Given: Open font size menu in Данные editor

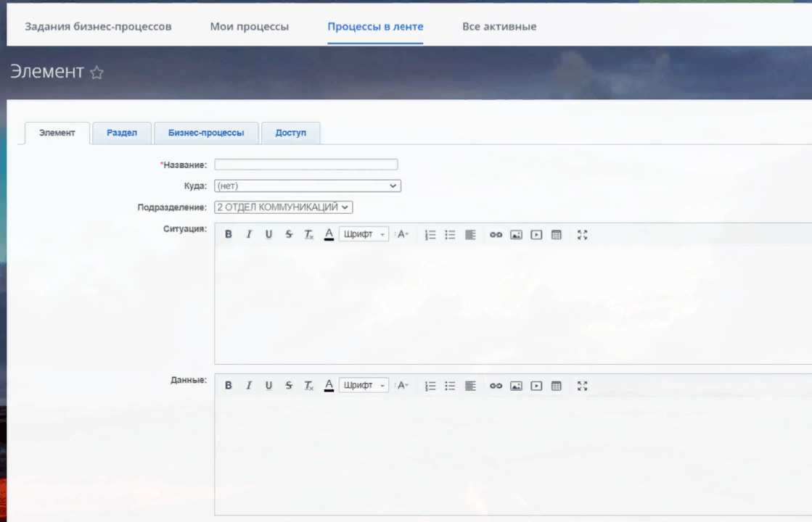Looking at the screenshot, I should 402,386.
